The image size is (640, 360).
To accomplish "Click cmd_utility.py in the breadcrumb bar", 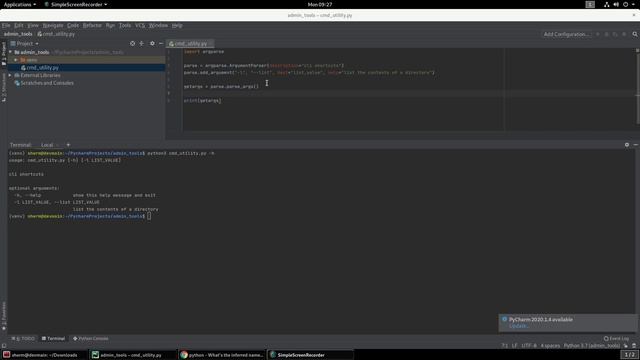I will (x=56, y=34).
